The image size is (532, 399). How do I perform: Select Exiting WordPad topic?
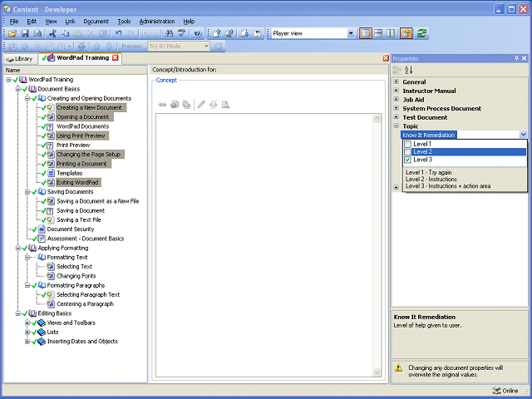77,183
